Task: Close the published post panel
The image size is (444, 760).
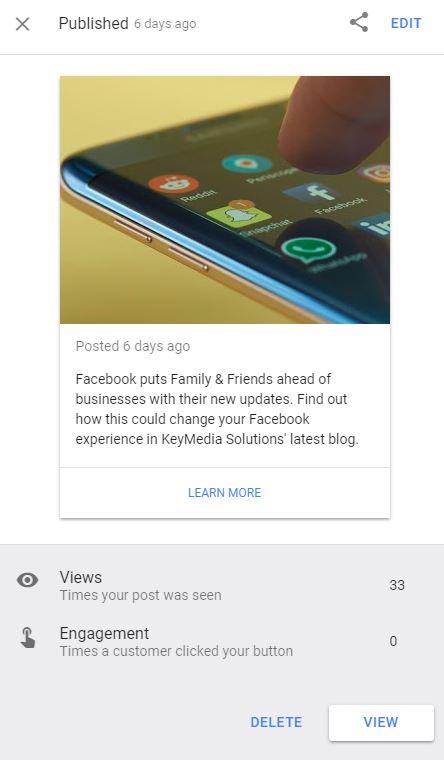Action: [x=22, y=24]
